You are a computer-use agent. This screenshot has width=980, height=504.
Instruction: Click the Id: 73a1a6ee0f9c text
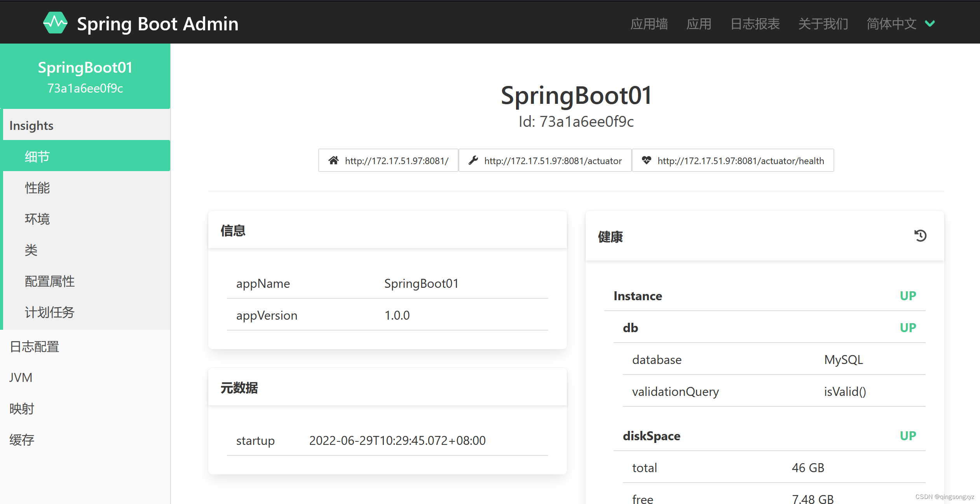(x=576, y=121)
